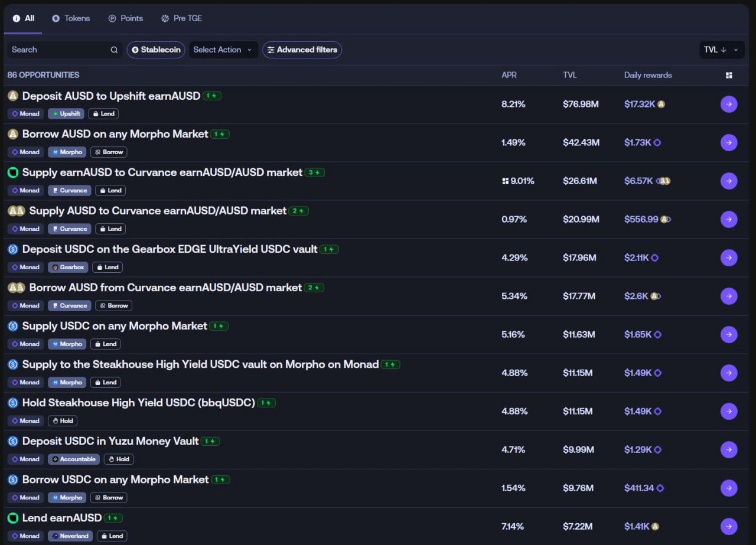Open Hold Steakhouse High Yield USDC opportunity
This screenshot has height=545, width=756.
(x=138, y=403)
